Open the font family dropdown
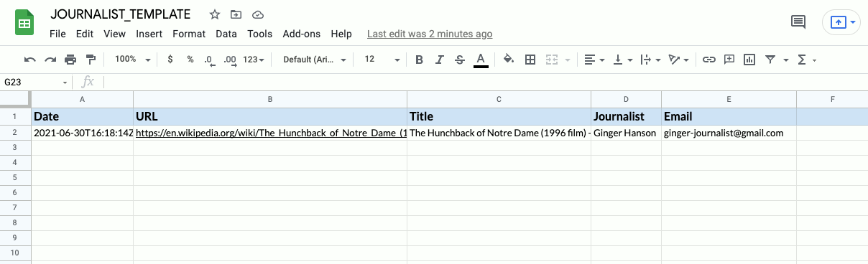This screenshot has height=264, width=868. [315, 60]
